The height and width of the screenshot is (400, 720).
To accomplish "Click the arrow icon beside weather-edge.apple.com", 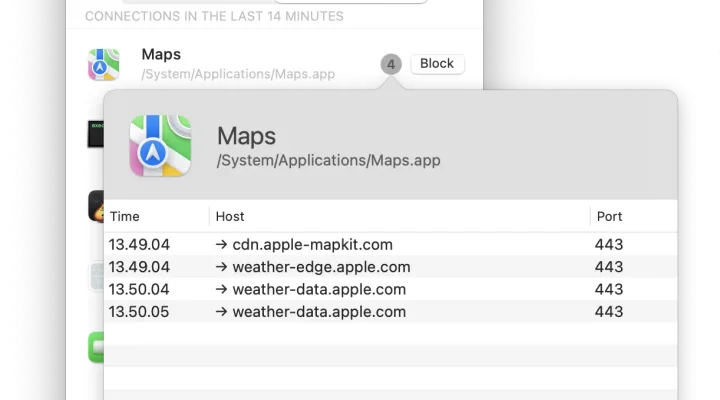I will point(221,267).
